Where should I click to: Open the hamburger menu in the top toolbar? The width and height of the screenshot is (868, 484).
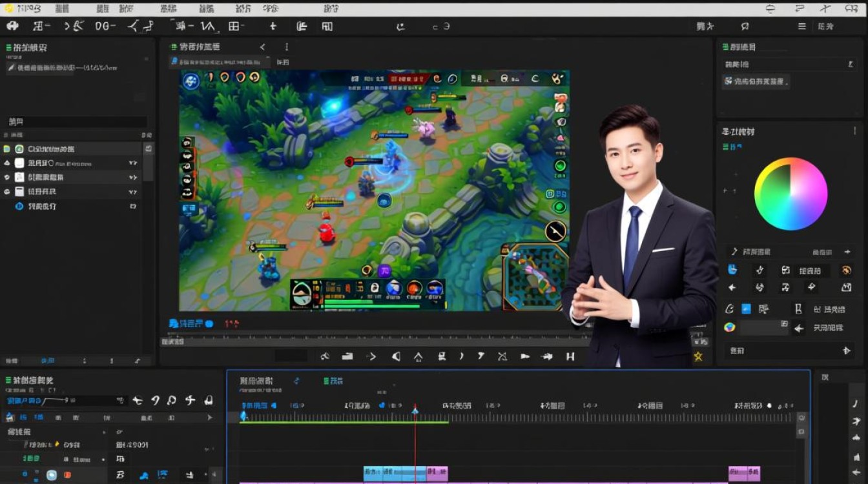801,26
